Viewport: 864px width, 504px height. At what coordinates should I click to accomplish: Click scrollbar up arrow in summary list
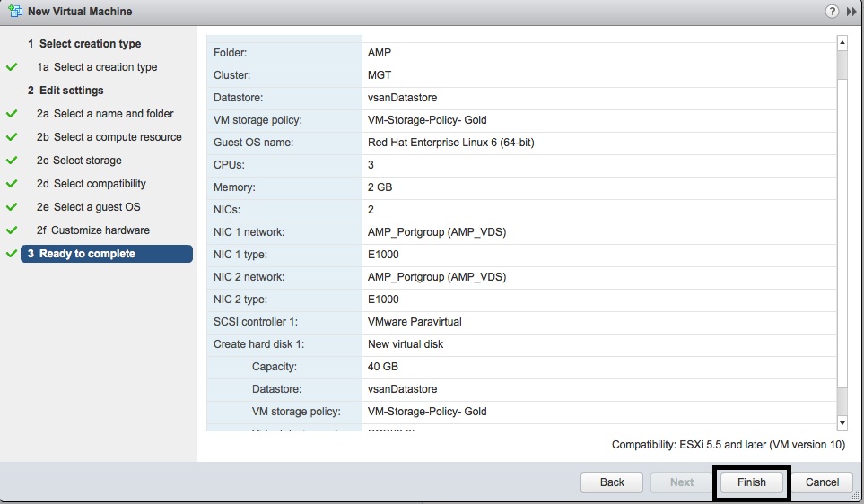click(x=842, y=42)
